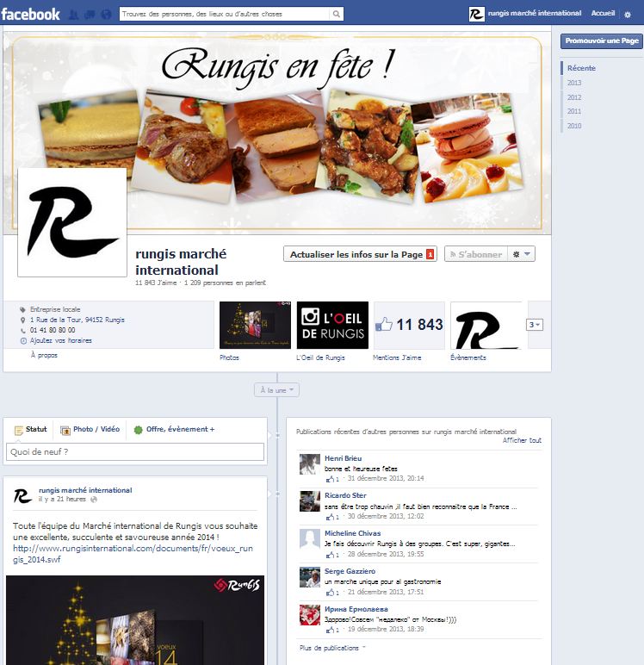This screenshot has width=644, height=665.
Task: Open L'Oeil de Rungis app tile
Action: click(x=332, y=326)
